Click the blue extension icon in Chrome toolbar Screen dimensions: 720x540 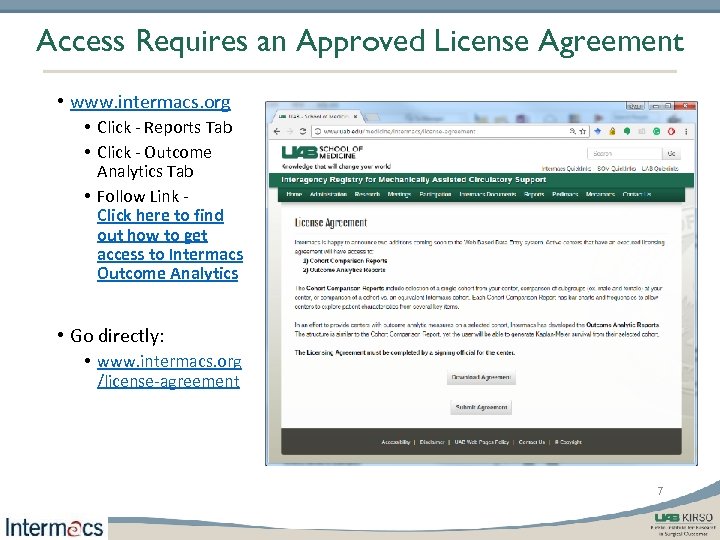click(x=597, y=131)
